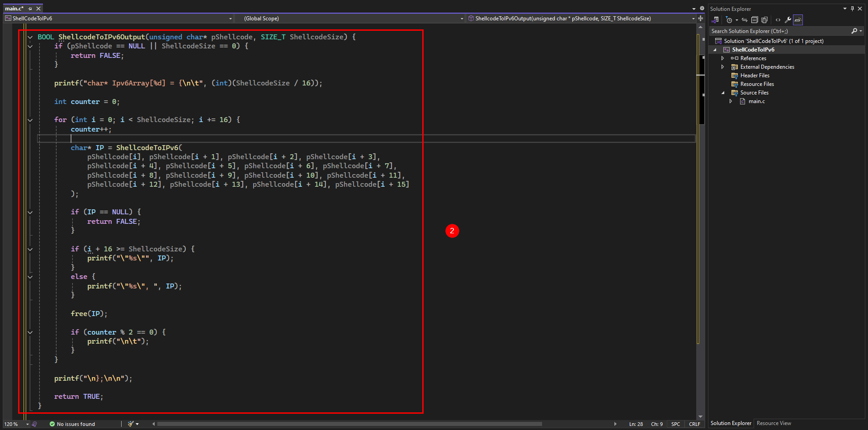Viewport: 868px width, 430px height.
Task: Toggle auto-hide pin on Solution Explorer
Action: pos(852,9)
